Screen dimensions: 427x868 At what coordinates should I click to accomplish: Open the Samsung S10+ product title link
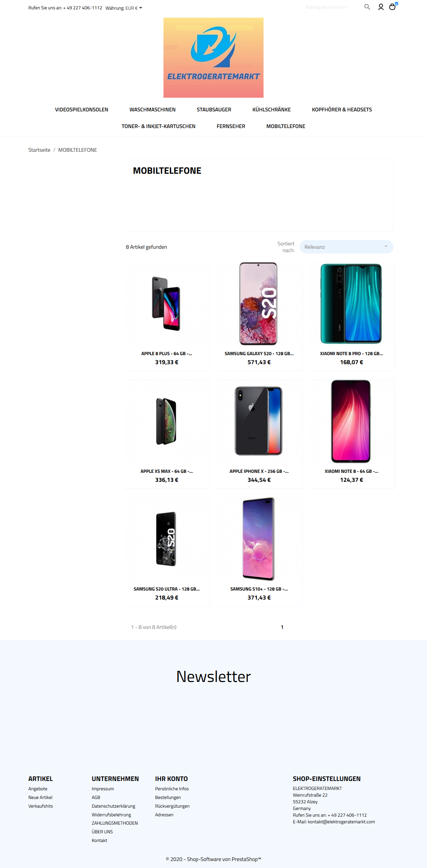pos(259,589)
